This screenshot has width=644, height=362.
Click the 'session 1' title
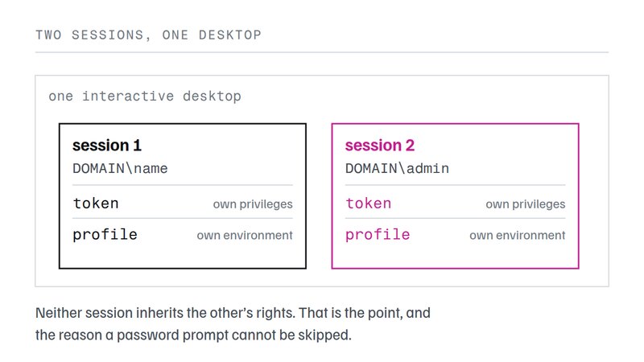[x=107, y=146]
